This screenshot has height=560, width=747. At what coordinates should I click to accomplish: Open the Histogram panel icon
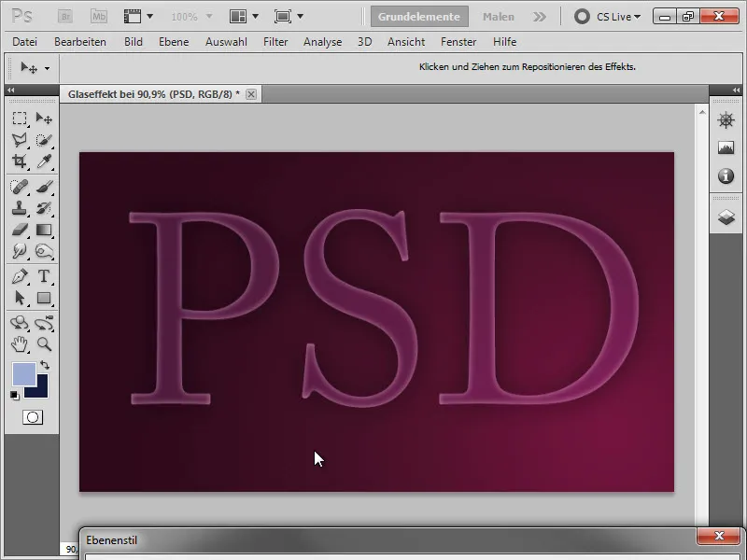pyautogui.click(x=726, y=147)
